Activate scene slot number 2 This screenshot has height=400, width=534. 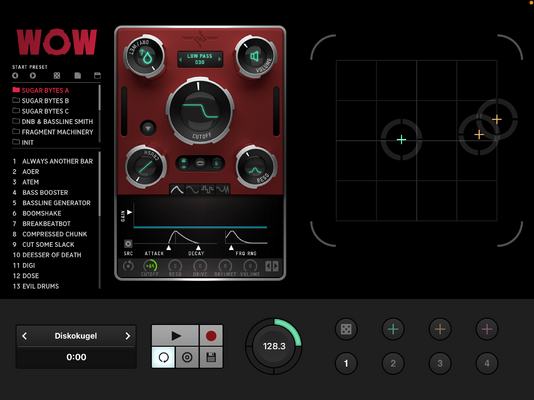tap(393, 363)
